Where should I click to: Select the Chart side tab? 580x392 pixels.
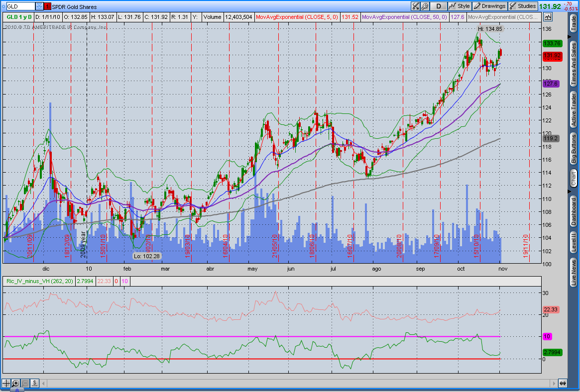[x=574, y=179]
